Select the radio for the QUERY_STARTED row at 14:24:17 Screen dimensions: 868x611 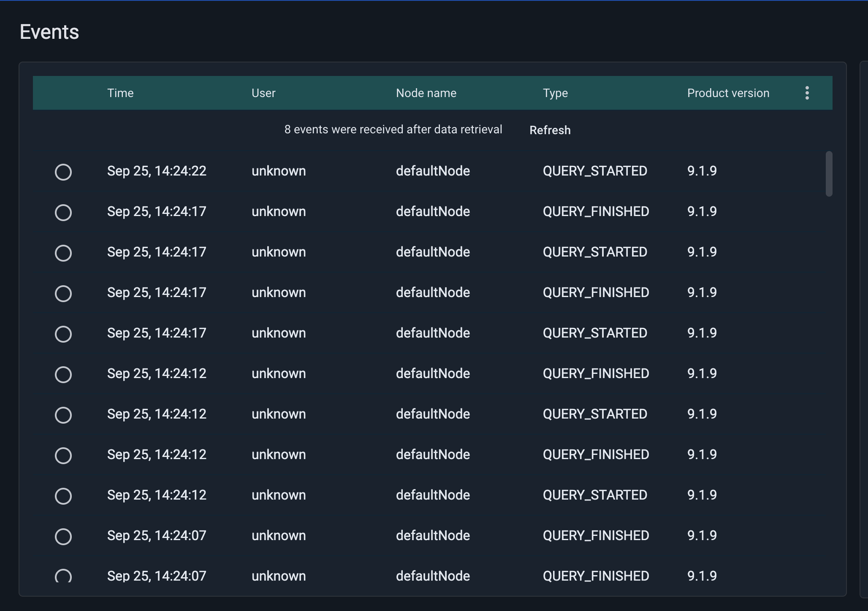[63, 253]
